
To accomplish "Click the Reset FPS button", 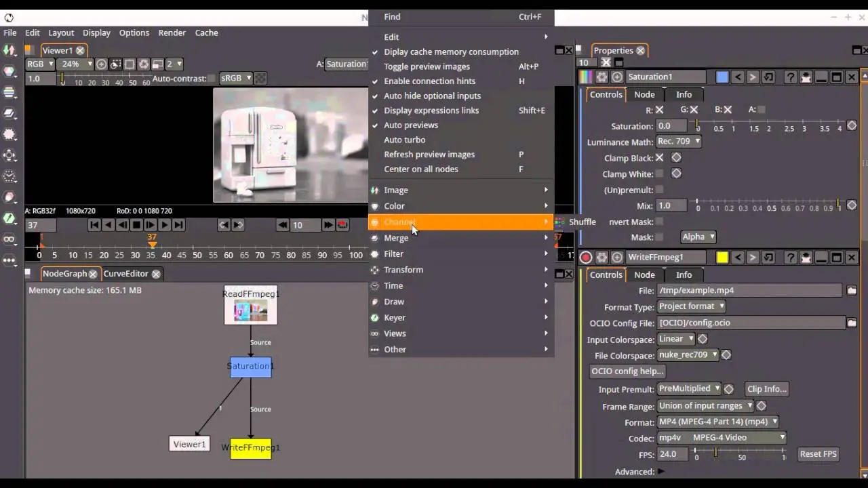I will pos(818,454).
